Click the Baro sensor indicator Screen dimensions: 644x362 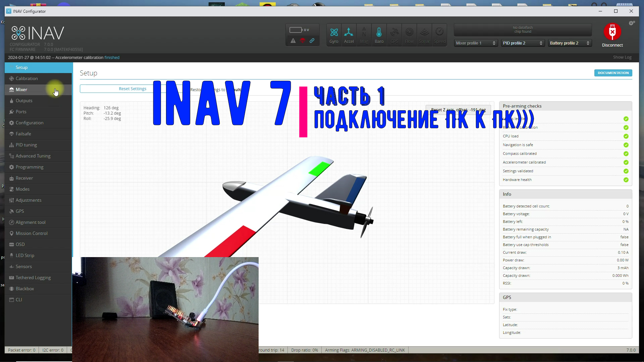point(379,35)
